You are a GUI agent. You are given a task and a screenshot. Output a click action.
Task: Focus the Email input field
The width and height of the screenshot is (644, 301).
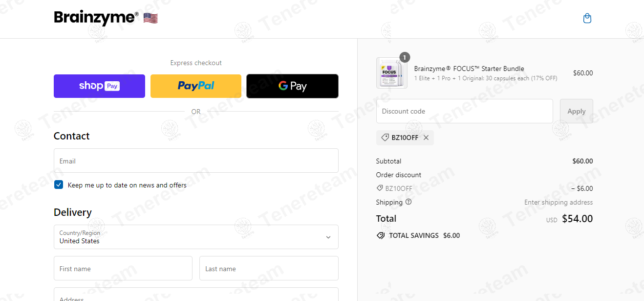pos(196,161)
